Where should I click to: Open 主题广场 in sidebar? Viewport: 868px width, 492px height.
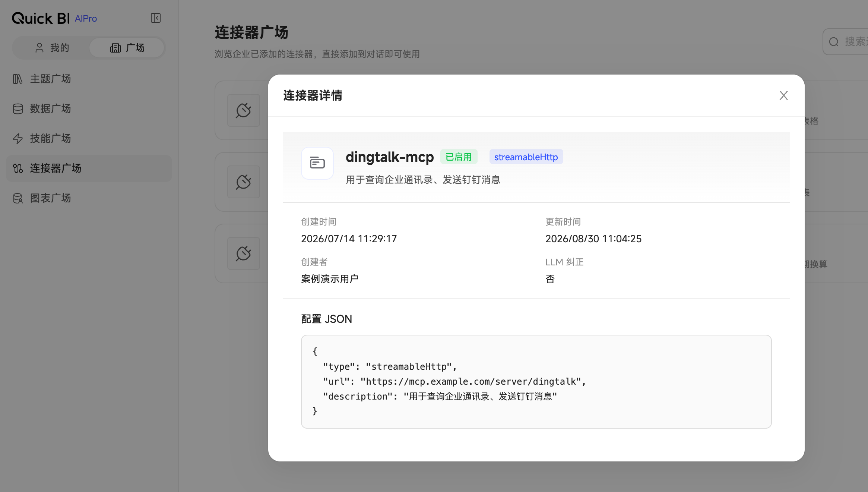89,79
